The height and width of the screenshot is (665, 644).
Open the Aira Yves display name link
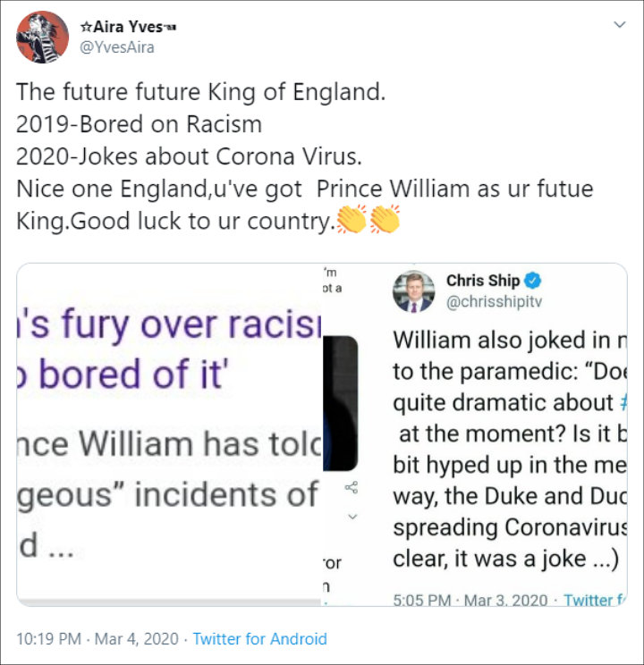(x=129, y=27)
